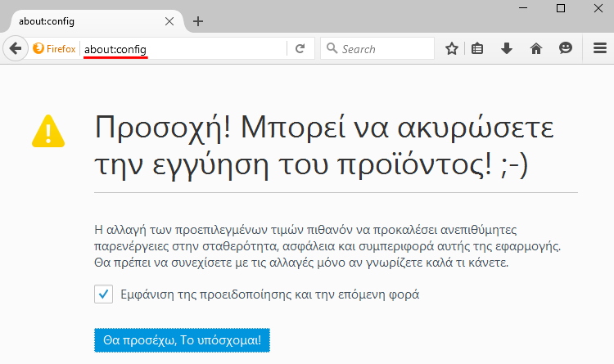Go to the home page icon
Image resolution: width=614 pixels, height=364 pixels.
536,48
